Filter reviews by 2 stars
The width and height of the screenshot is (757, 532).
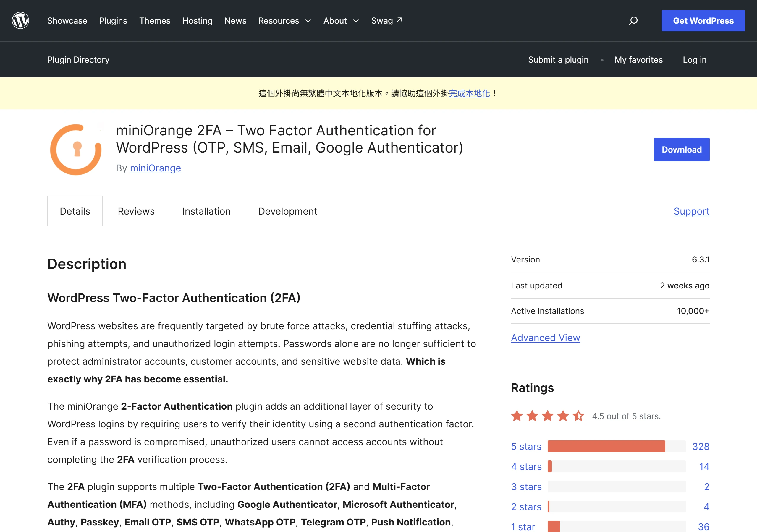click(x=526, y=507)
